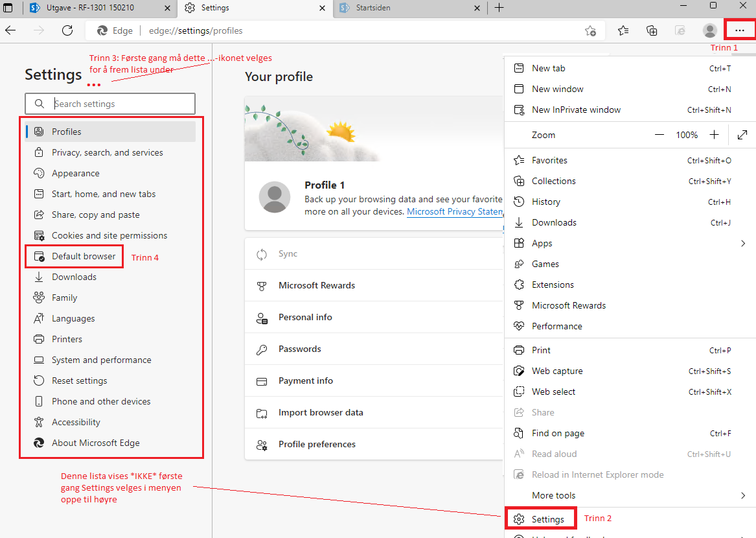The image size is (756, 538).
Task: Open System and performance settings
Action: tap(110, 360)
